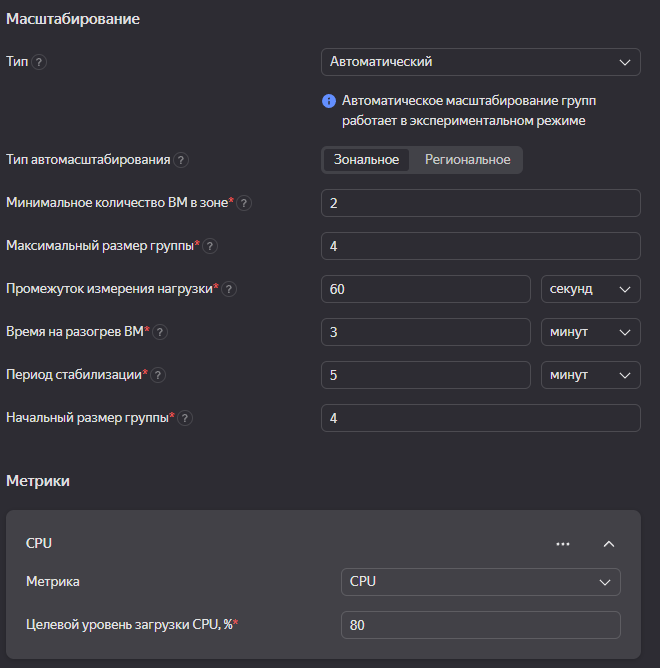Open секунд unit dropdown for load measurement
Image resolution: width=660 pixels, height=668 pixels.
coord(591,289)
